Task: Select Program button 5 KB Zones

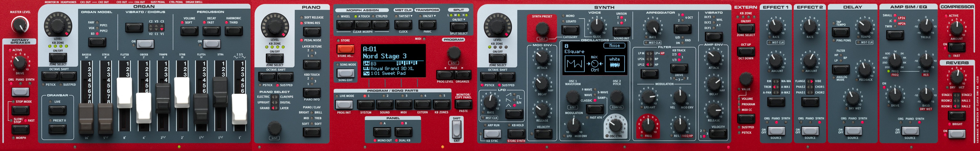Action: [x=441, y=105]
